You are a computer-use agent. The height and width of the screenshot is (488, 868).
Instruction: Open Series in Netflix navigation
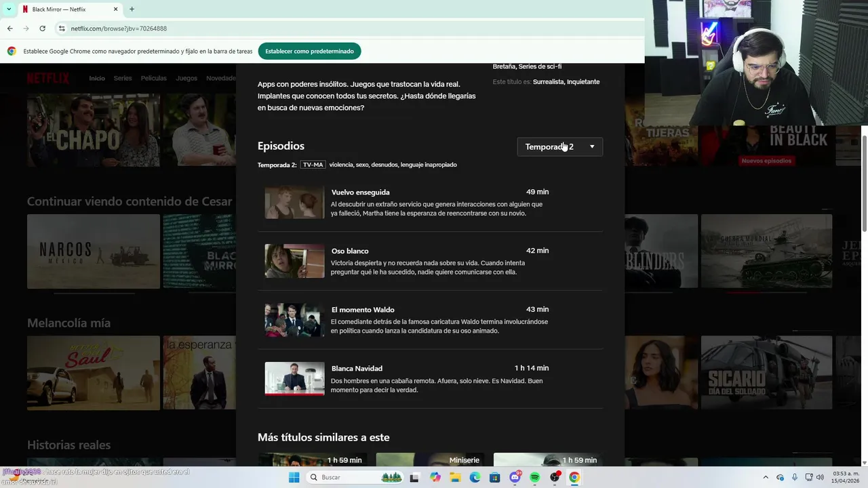click(123, 78)
